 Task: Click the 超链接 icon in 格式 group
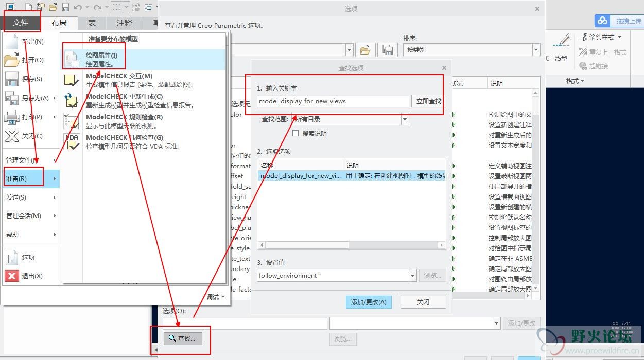(583, 66)
